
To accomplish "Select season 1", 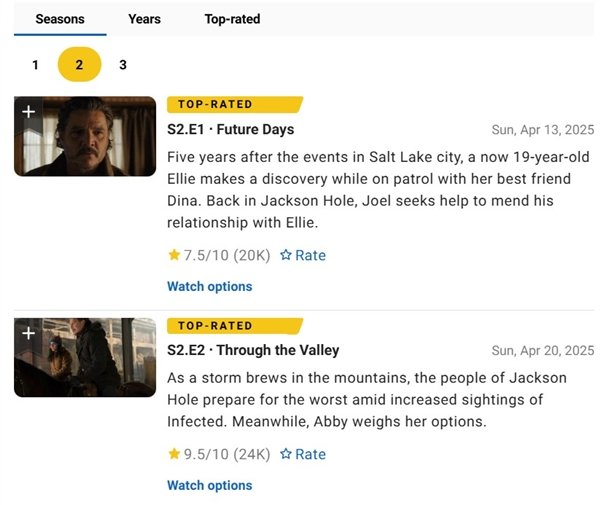I will [35, 65].
